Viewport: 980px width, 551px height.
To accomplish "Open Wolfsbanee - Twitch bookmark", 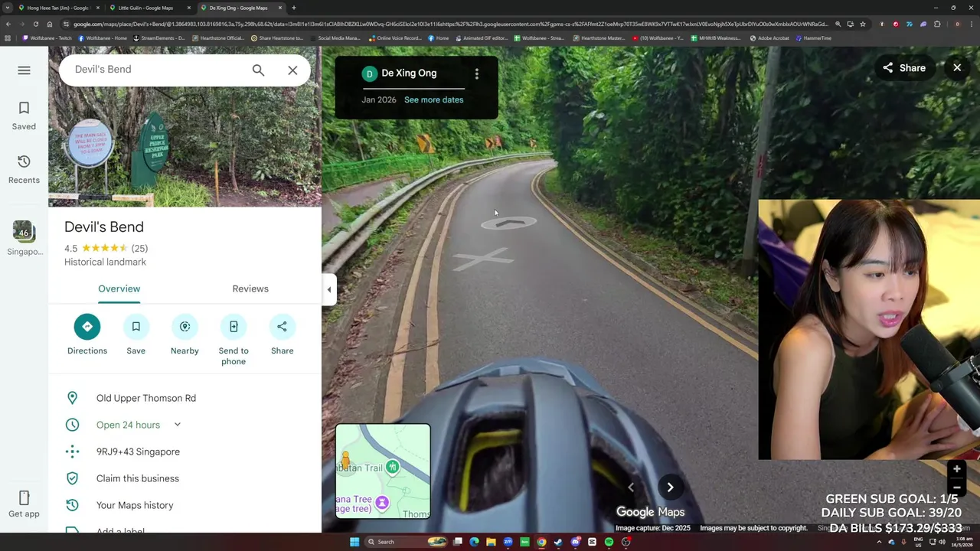I will click(x=47, y=38).
